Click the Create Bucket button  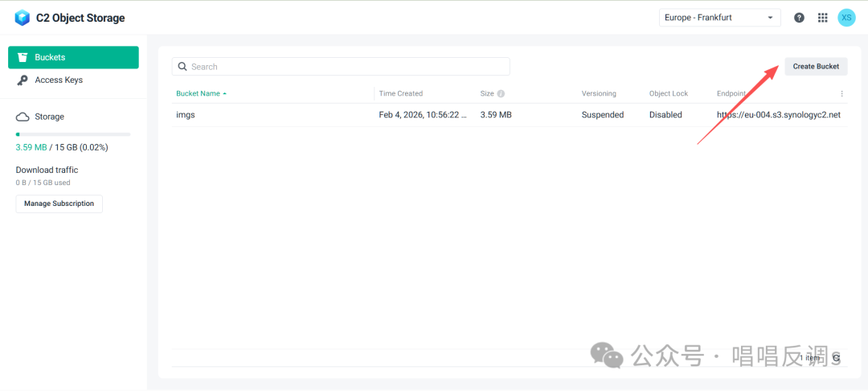(815, 66)
